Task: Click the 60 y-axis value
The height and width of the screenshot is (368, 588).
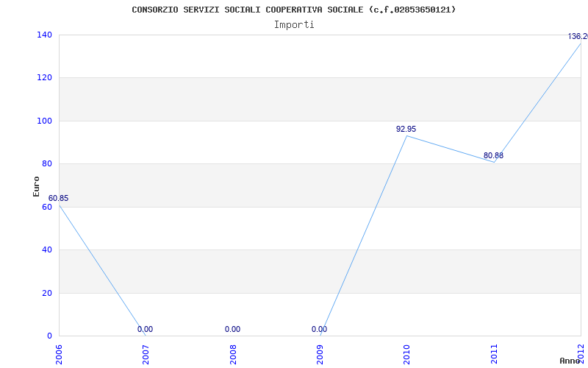Action: (47, 207)
